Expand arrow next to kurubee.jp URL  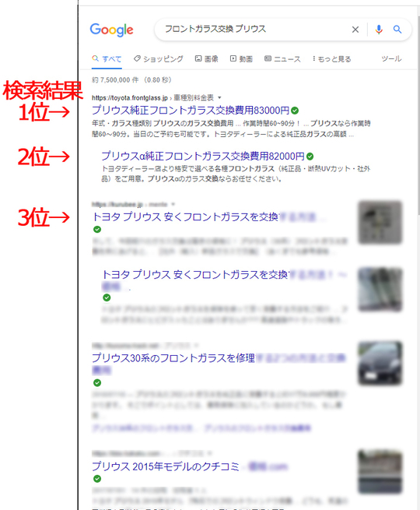click(x=173, y=204)
